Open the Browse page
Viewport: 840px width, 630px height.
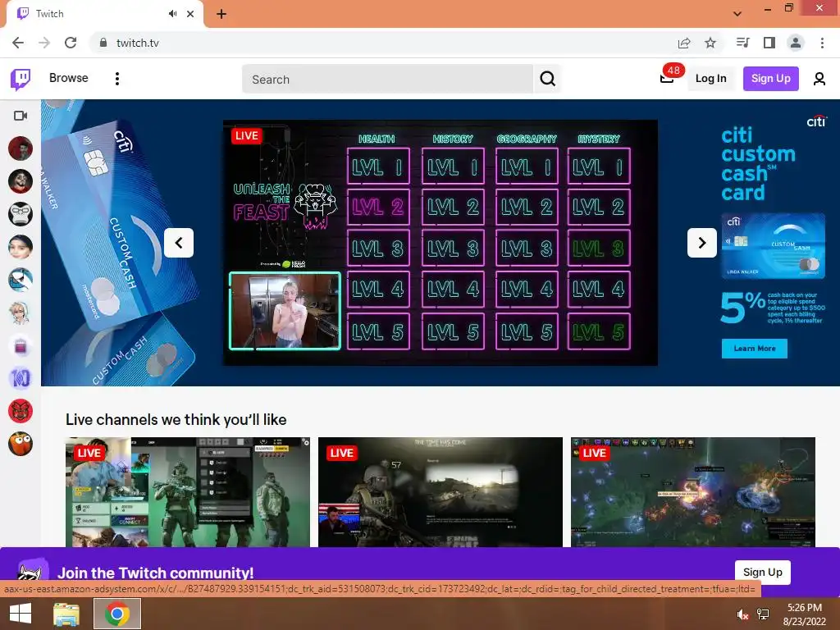pos(69,78)
